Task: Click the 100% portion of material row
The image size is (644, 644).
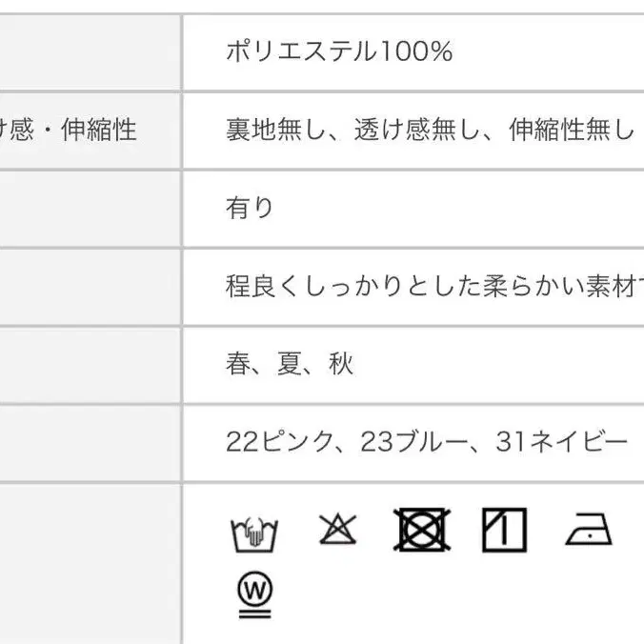Action: pos(416,51)
